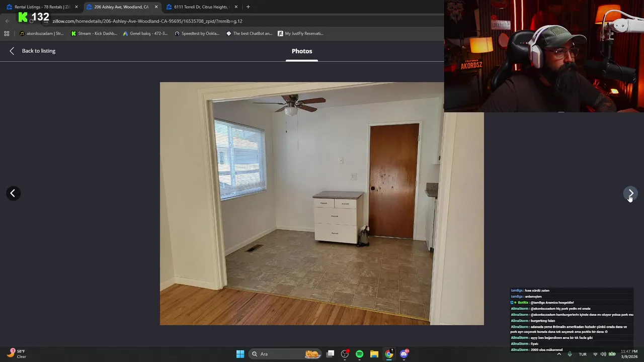The image size is (644, 362).
Task: Open the TUR keyboard language selector
Action: [583, 354]
